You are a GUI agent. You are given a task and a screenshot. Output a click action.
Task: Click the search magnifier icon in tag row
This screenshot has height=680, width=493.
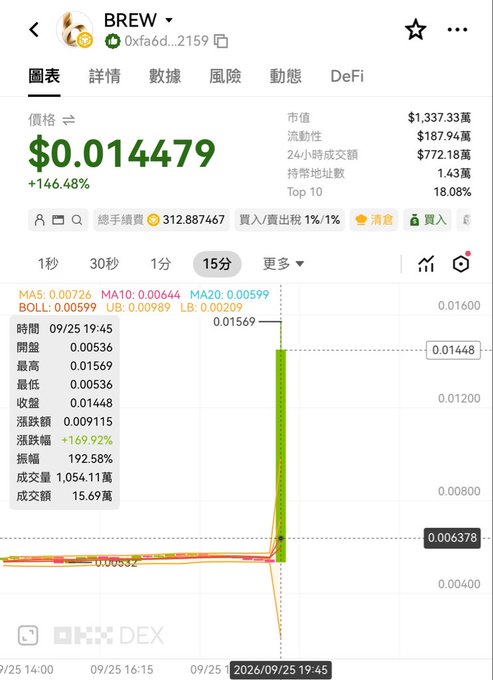coord(77,220)
